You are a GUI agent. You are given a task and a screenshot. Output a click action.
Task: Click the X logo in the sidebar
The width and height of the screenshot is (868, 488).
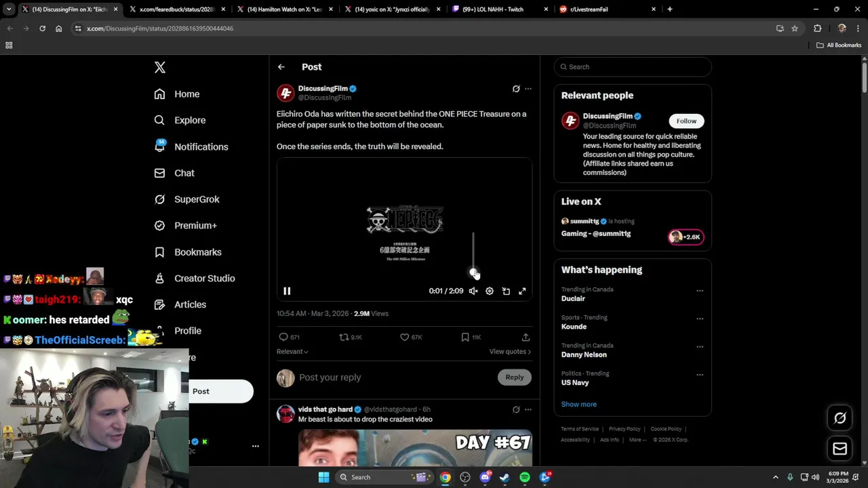[x=159, y=67]
